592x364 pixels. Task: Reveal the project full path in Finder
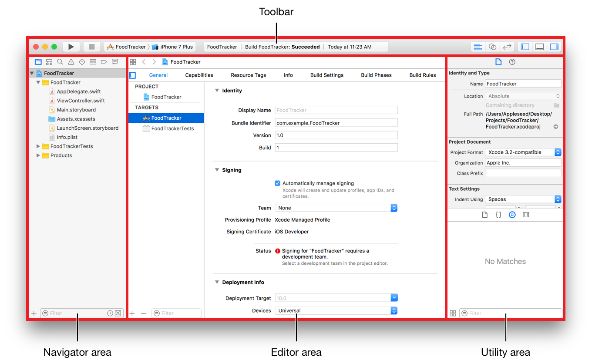click(x=556, y=127)
